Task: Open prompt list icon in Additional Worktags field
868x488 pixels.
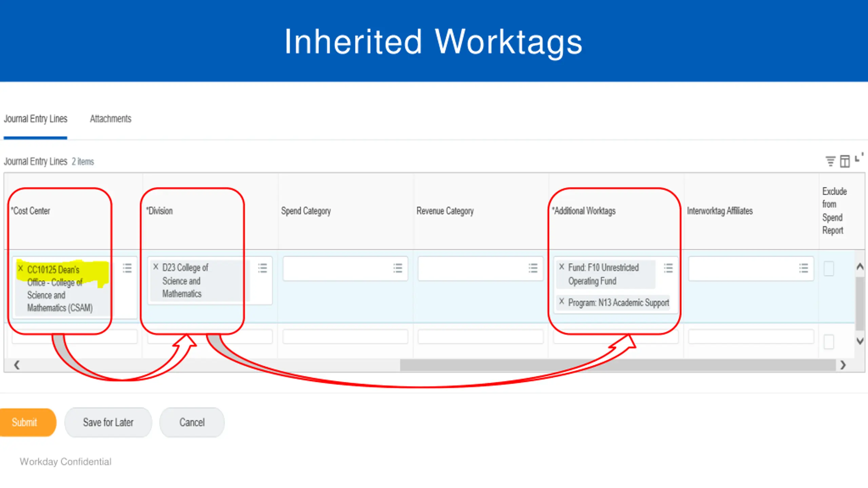Action: [x=668, y=268]
